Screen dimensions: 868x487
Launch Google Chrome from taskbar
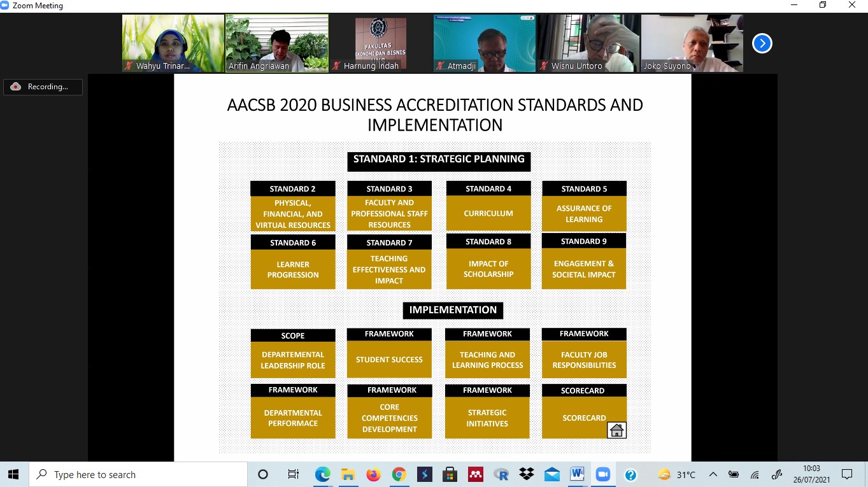tap(399, 474)
